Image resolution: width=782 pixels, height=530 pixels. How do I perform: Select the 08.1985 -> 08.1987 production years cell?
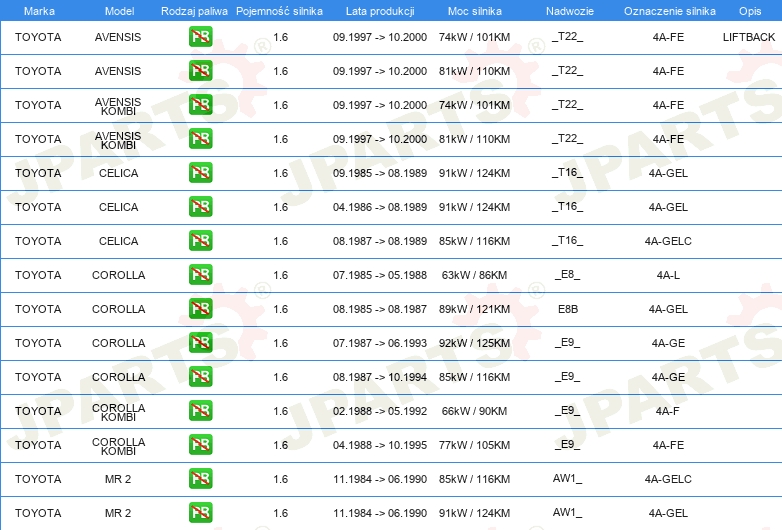(x=380, y=309)
